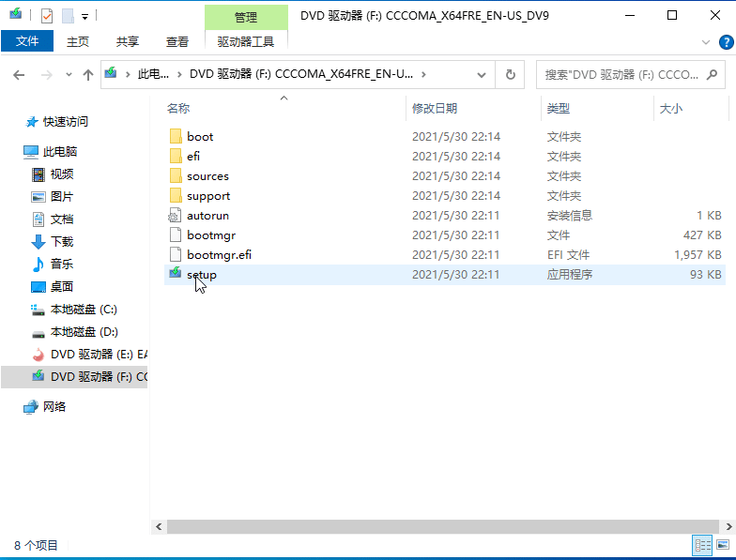Switch to the 主页 ribbon tab
The image size is (736, 560).
coord(77,41)
